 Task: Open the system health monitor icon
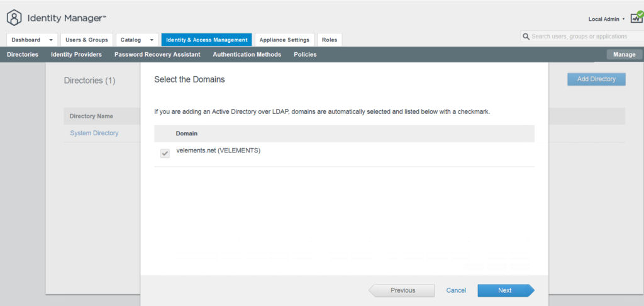click(x=636, y=18)
